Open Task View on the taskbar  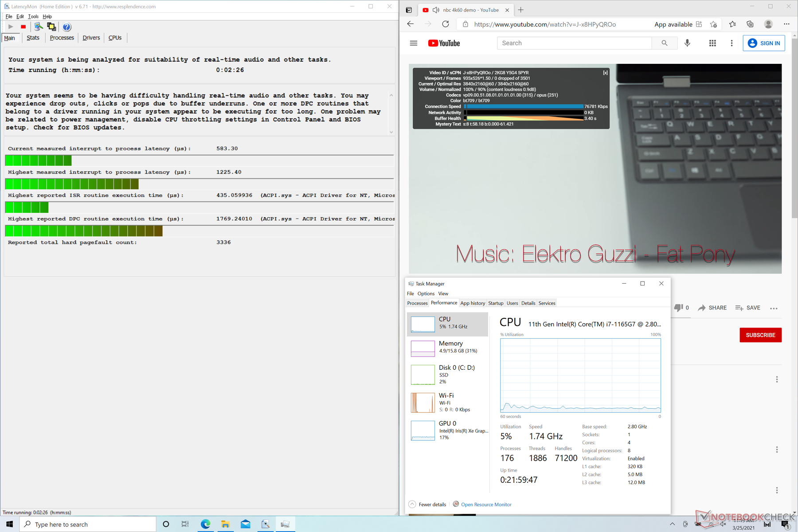185,524
